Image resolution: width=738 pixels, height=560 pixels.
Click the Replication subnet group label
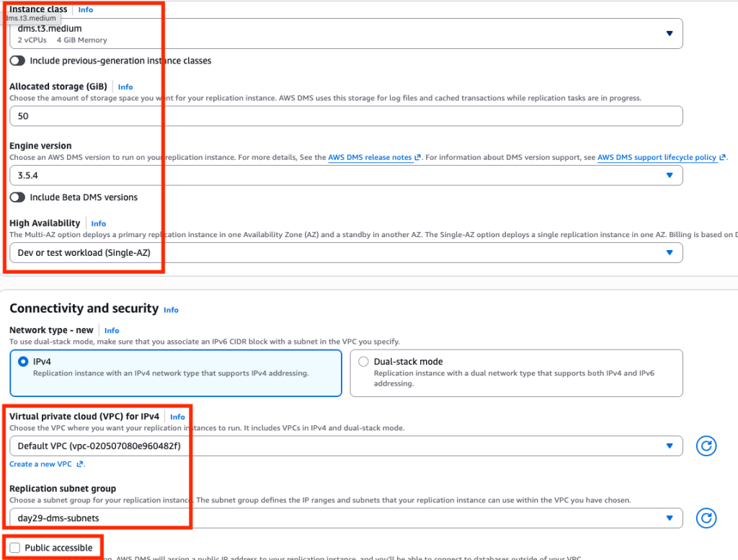[x=63, y=489]
